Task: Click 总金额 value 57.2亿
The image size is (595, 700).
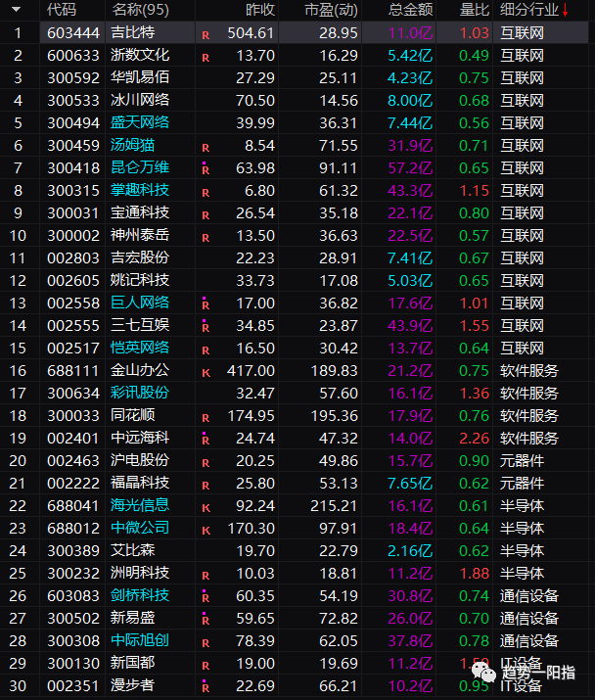Action: (410, 167)
